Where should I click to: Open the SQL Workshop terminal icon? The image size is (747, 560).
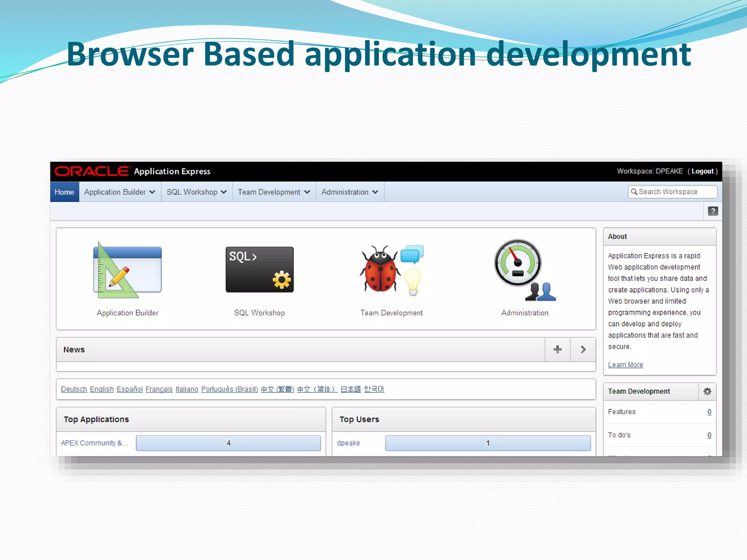coord(259,270)
